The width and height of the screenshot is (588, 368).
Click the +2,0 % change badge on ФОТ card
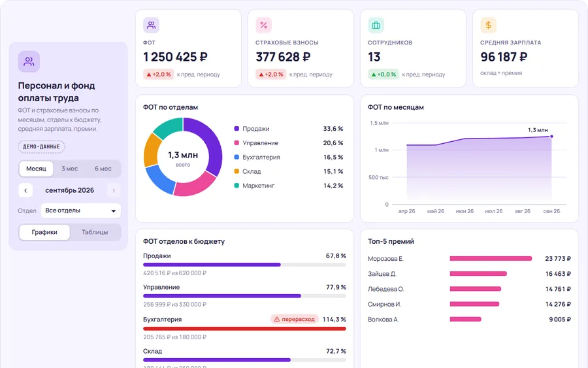[x=158, y=75]
